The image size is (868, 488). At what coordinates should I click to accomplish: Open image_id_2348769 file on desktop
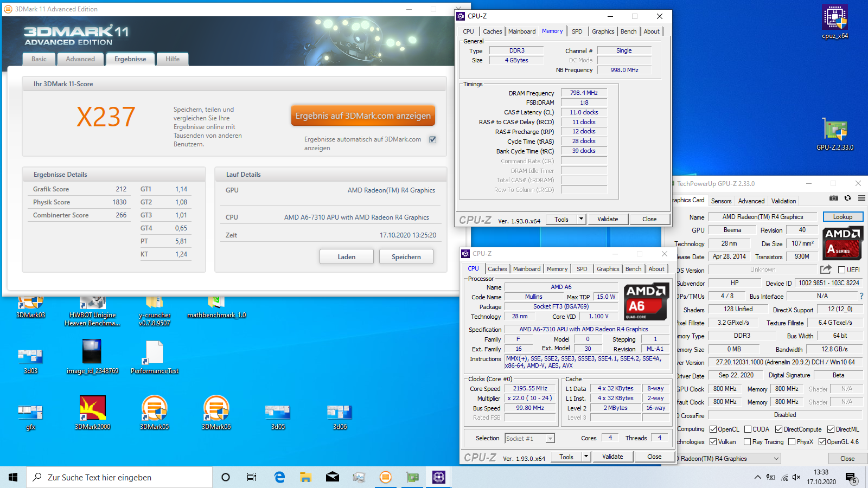tap(93, 356)
